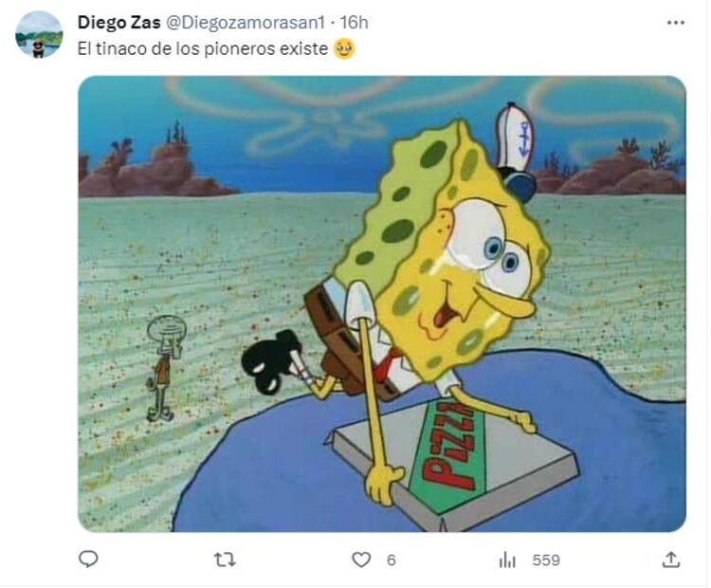This screenshot has width=711, height=588.
Task: Retweet the post using the arrows icon
Action: click(x=225, y=560)
